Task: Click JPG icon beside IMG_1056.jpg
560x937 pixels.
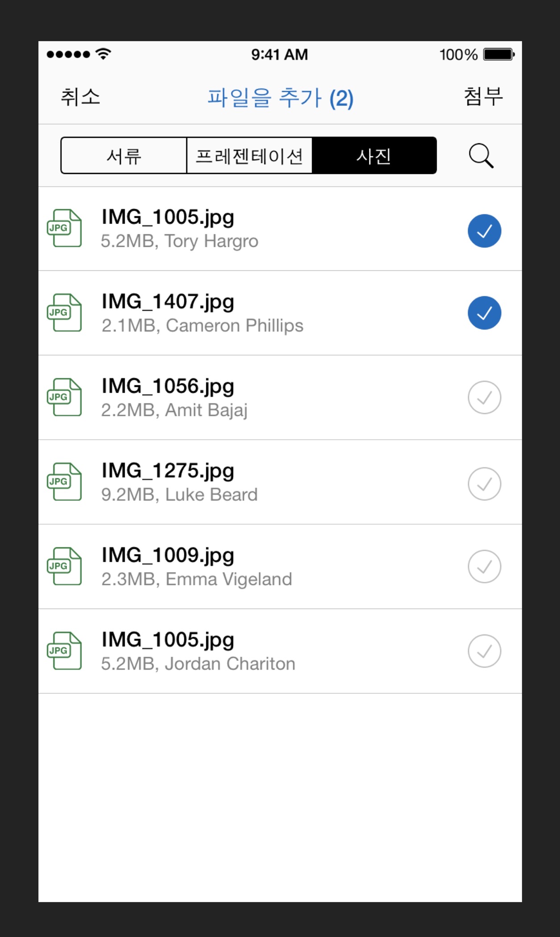Action: click(x=65, y=397)
